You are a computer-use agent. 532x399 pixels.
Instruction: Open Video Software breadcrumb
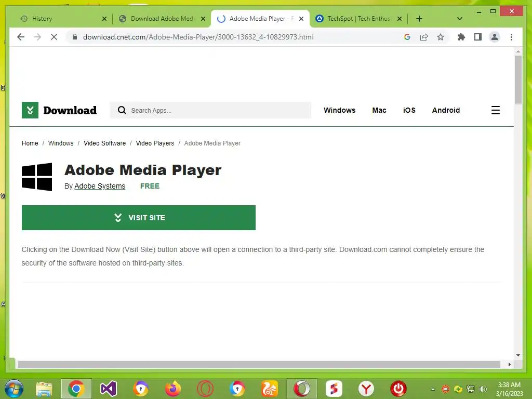(x=104, y=143)
